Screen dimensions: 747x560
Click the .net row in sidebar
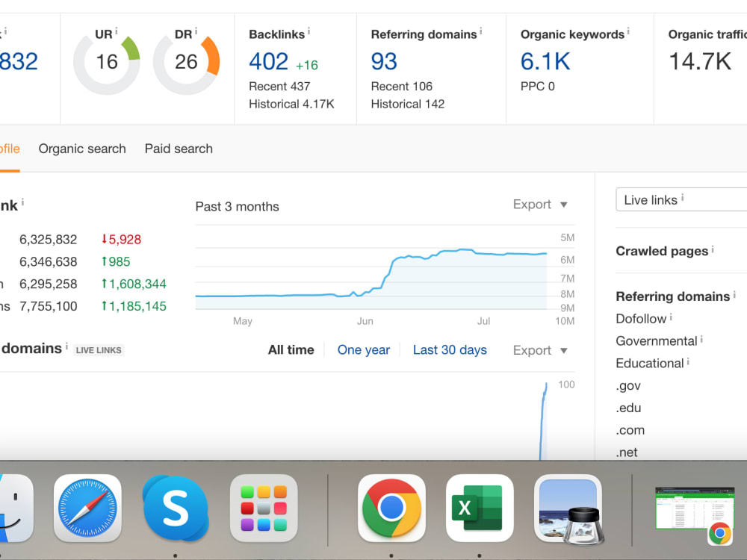click(x=627, y=452)
